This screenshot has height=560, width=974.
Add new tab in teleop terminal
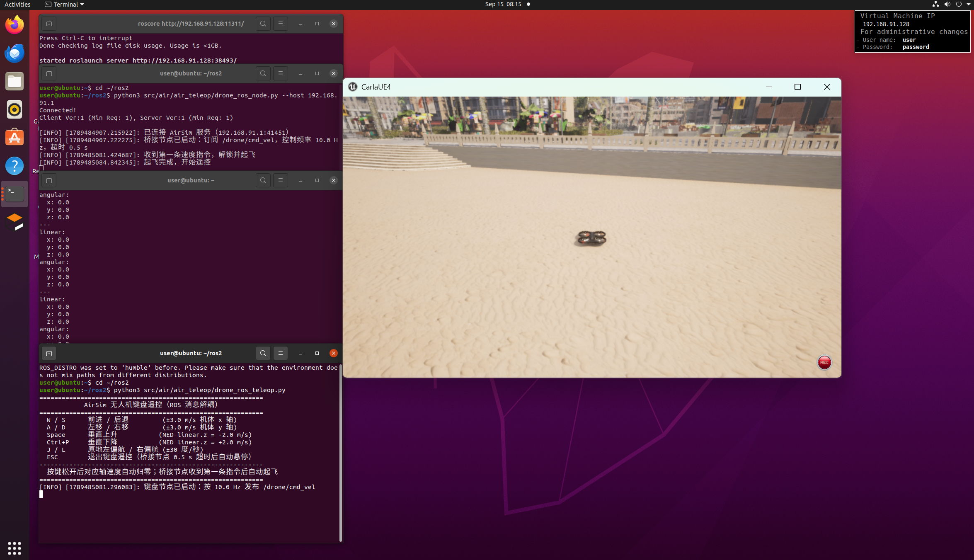[x=49, y=353]
